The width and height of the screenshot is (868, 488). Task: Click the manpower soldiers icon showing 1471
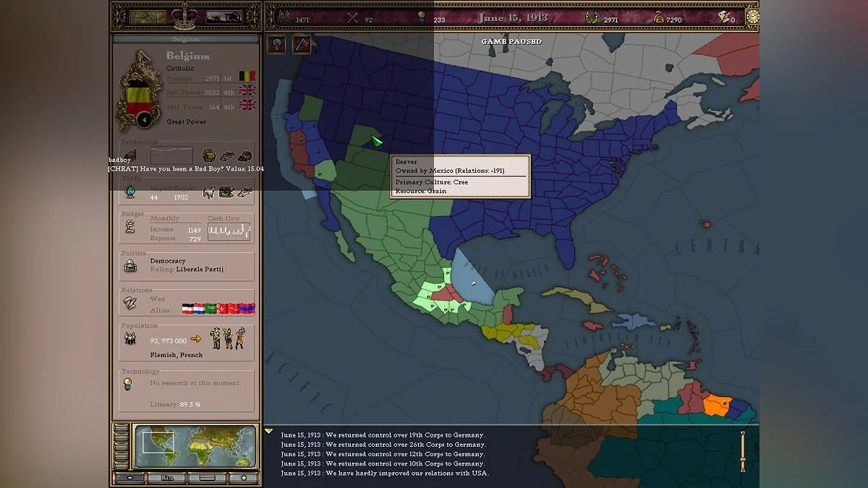[x=283, y=17]
